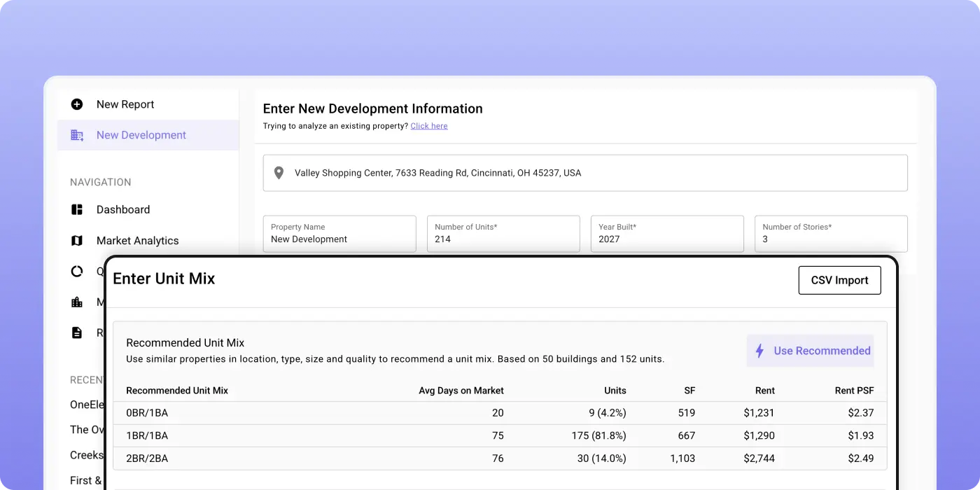This screenshot has height=490, width=980.
Task: Click the New Report plus icon
Action: pyautogui.click(x=77, y=104)
